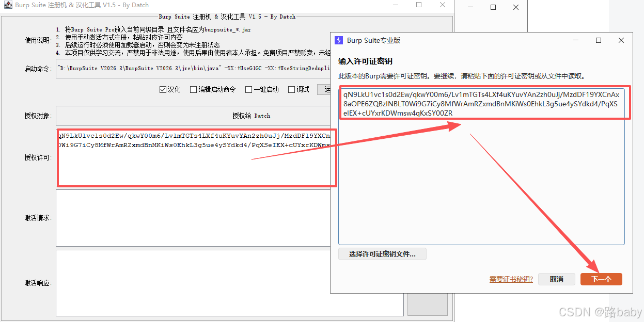Click the Burp Suite lightning logo icon
This screenshot has height=322, width=644.
click(339, 40)
